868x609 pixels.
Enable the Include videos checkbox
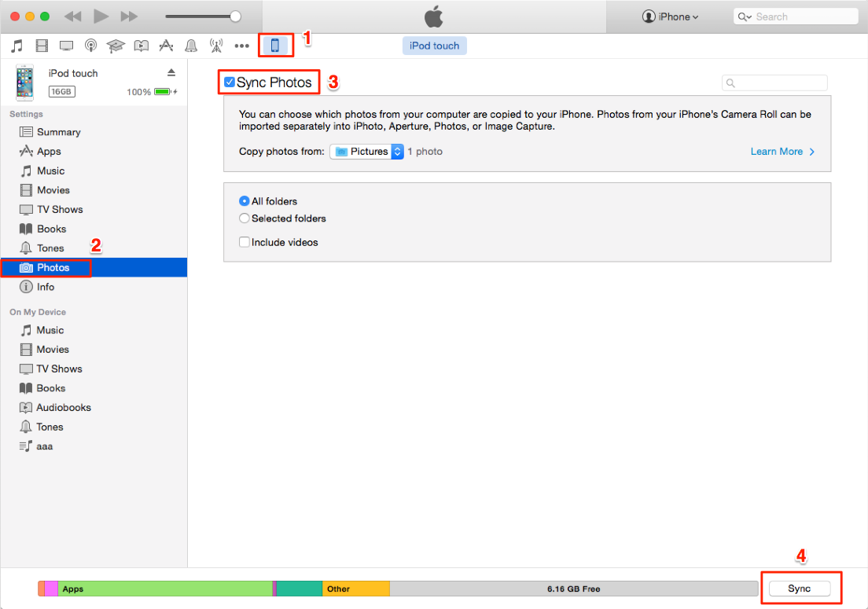(x=244, y=242)
